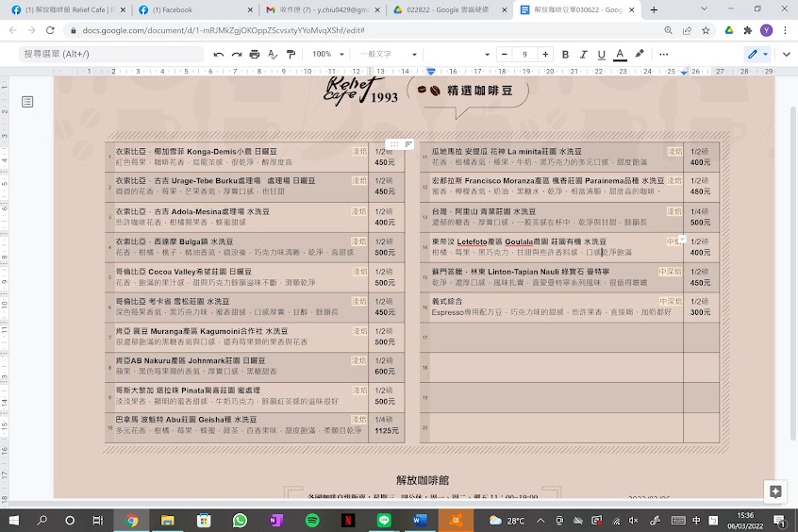Click the browser address bar URL
The image size is (798, 532).
(224, 30)
